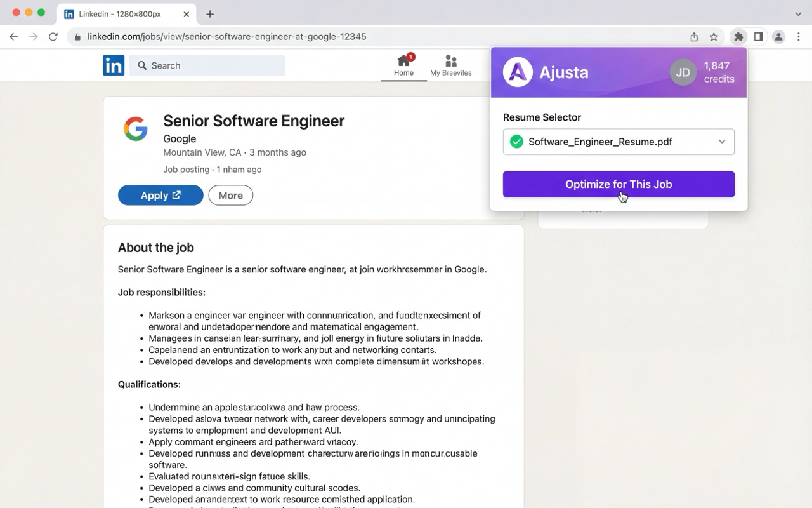Click the Apply button

point(160,196)
